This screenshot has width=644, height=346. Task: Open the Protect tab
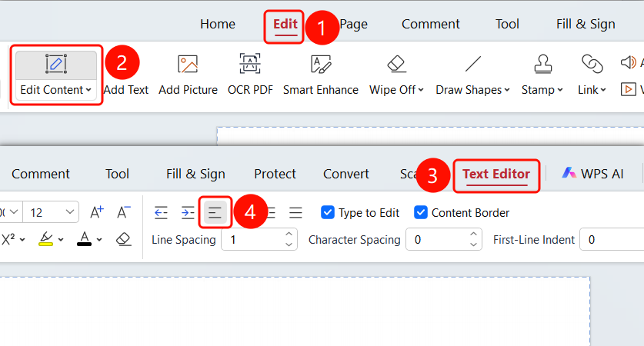[x=275, y=174]
